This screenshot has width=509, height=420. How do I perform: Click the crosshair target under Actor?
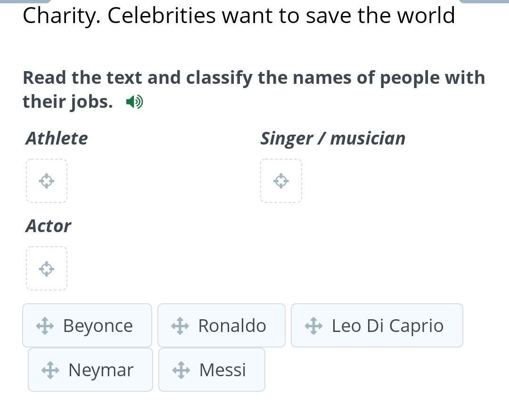point(46,269)
